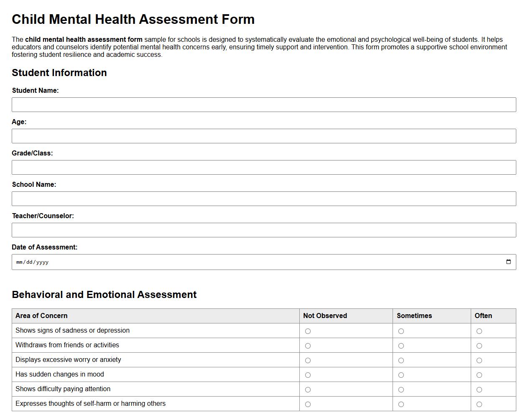Select 'Sometimes' for difficulty paying attention
528x420 pixels.
(x=401, y=389)
